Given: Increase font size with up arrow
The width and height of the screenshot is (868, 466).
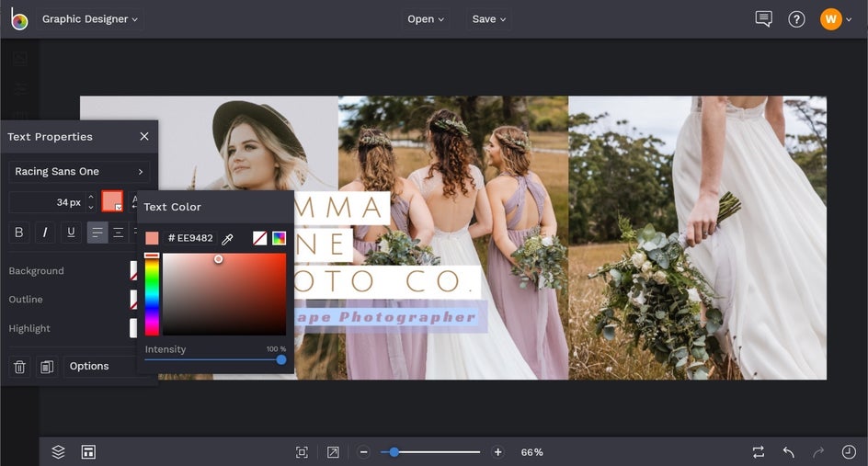Looking at the screenshot, I should pyautogui.click(x=91, y=197).
